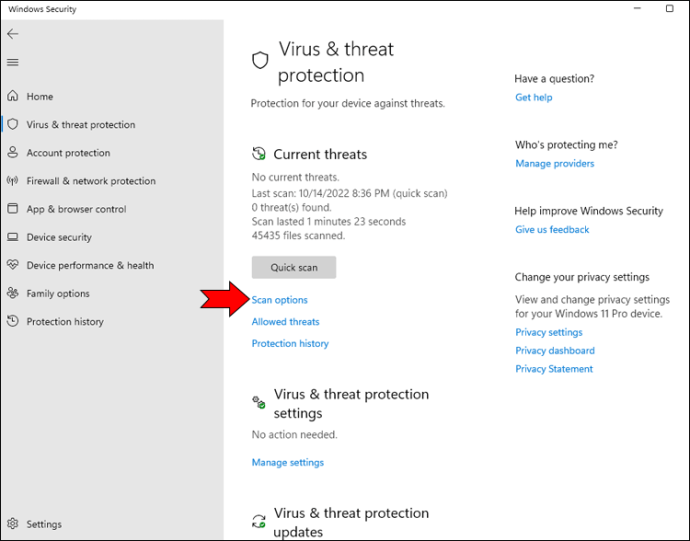Click the Home house icon

(x=13, y=96)
